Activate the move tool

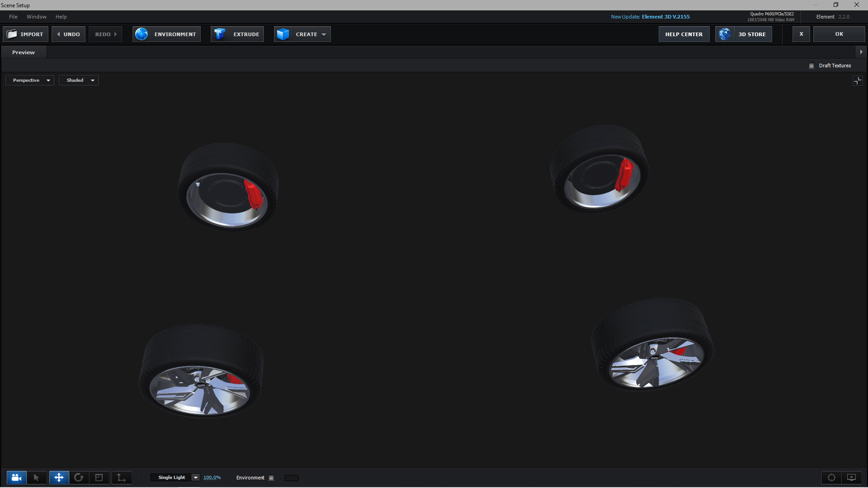pyautogui.click(x=59, y=478)
